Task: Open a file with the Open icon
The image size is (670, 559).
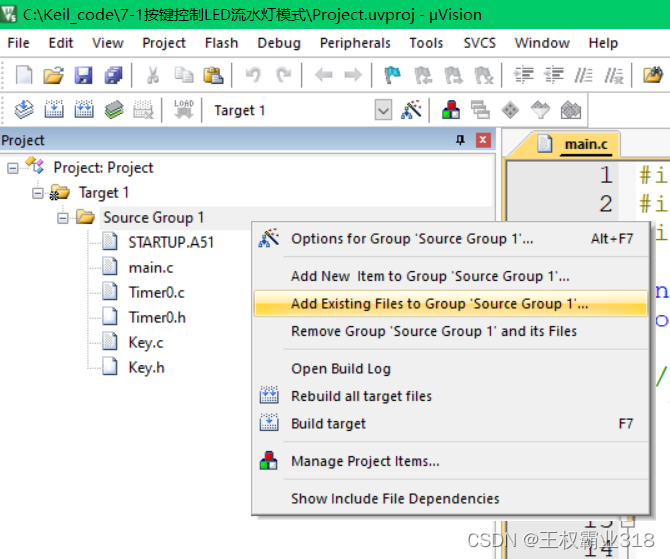Action: [53, 75]
